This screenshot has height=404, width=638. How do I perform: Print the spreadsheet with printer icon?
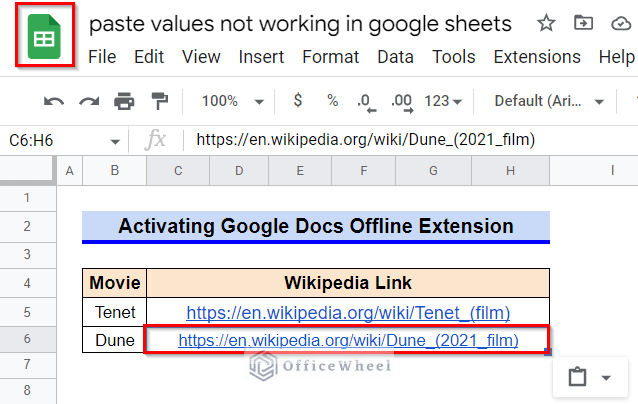pos(124,101)
